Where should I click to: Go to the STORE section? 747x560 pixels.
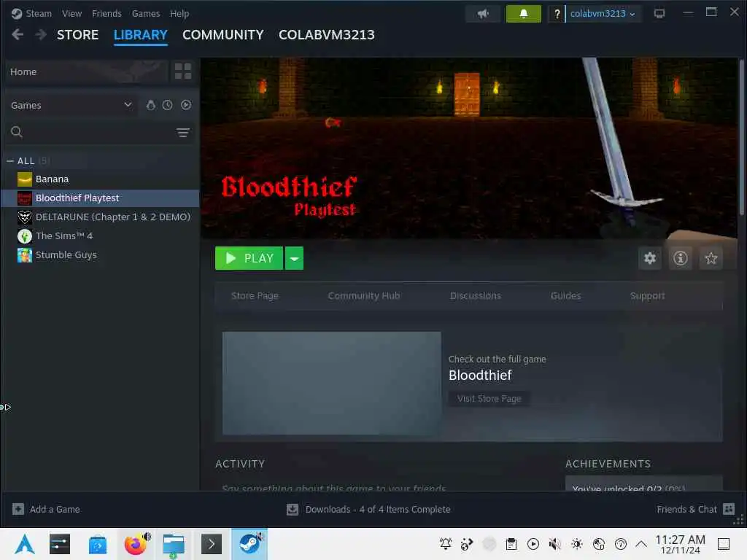77,35
